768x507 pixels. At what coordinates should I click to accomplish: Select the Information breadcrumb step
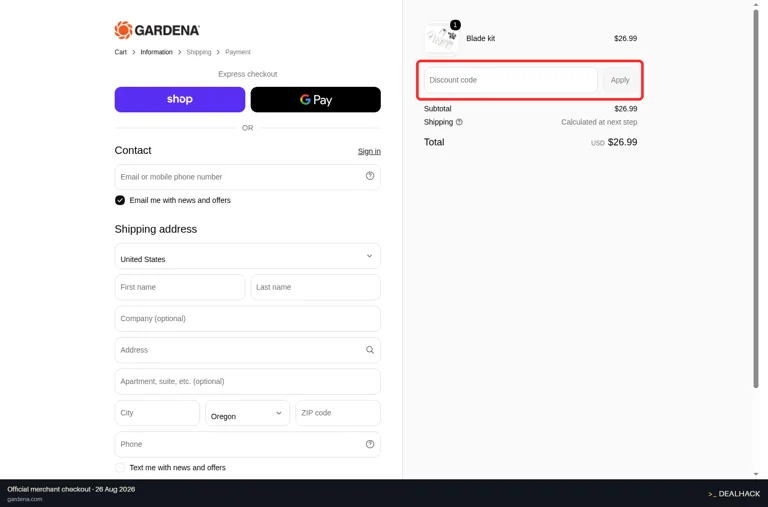click(x=156, y=52)
